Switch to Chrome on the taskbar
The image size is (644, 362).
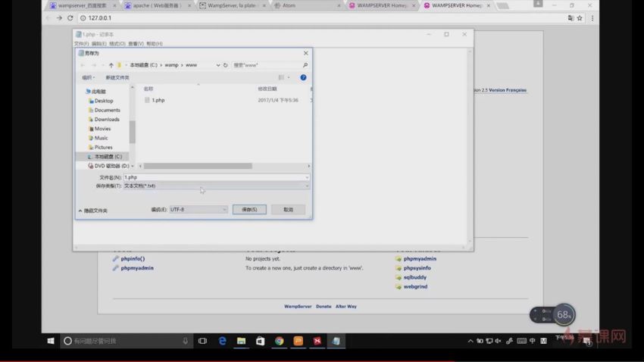point(280,341)
